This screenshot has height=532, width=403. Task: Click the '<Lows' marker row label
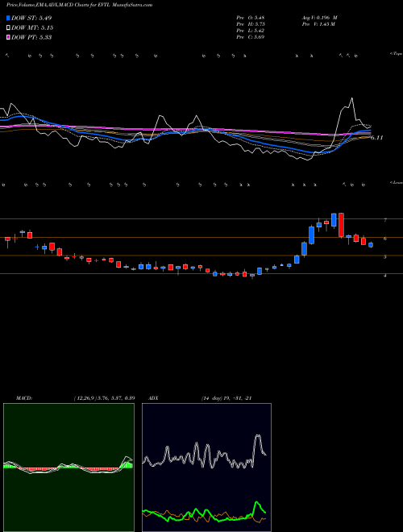396,182
